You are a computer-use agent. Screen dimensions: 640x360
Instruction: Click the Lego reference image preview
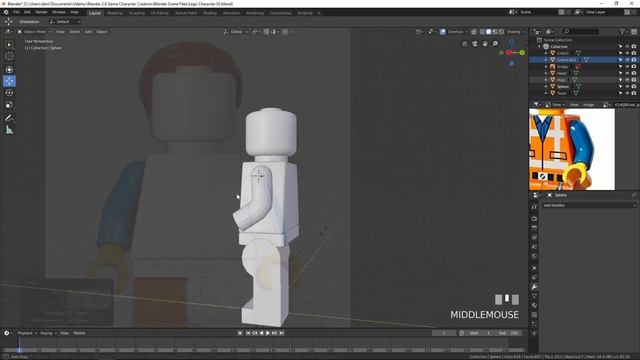click(572, 149)
